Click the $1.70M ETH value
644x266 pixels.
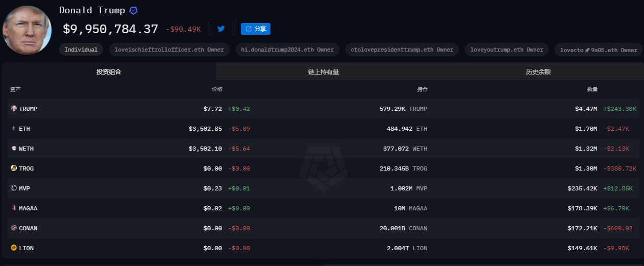[586, 129]
